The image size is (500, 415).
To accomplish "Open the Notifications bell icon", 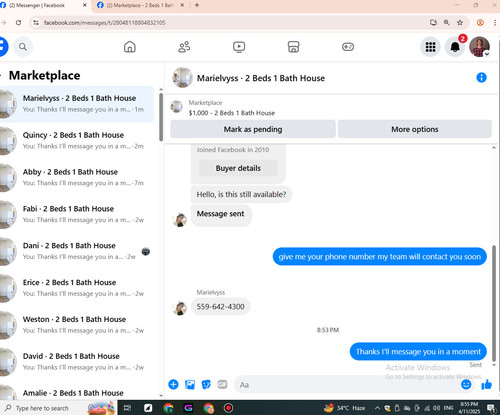I will [x=455, y=47].
